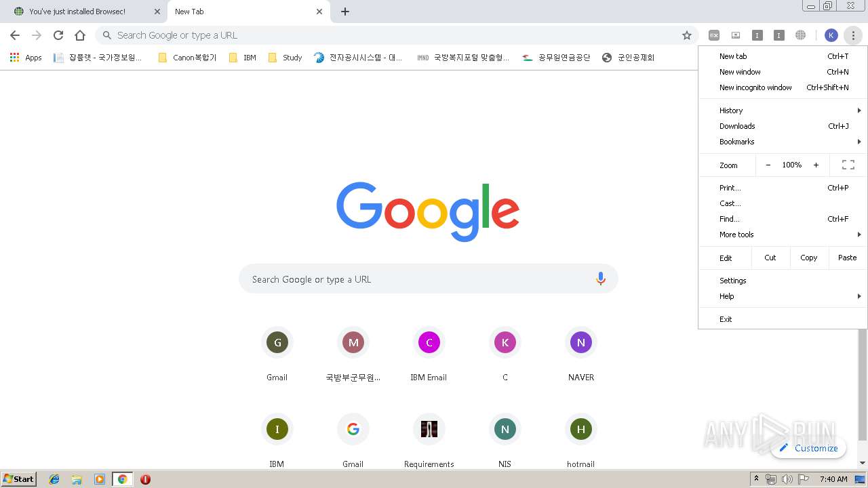
Task: Click Copy in the Edit row
Action: [x=809, y=258]
